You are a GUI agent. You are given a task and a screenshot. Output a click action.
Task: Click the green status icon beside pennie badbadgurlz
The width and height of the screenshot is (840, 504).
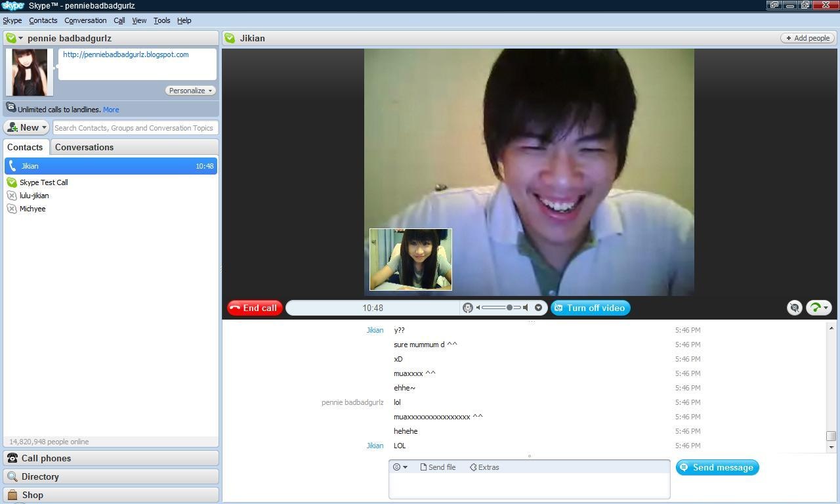coord(11,38)
